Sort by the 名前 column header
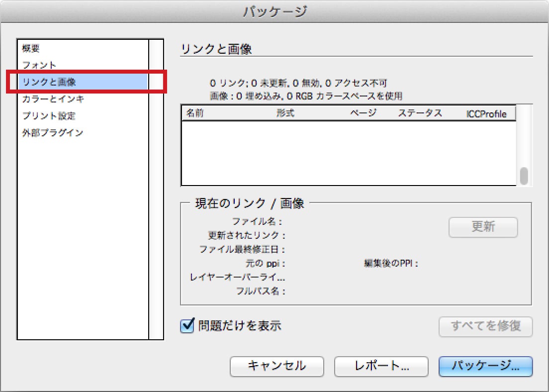Screen dimensions: 549x392 click(x=195, y=113)
